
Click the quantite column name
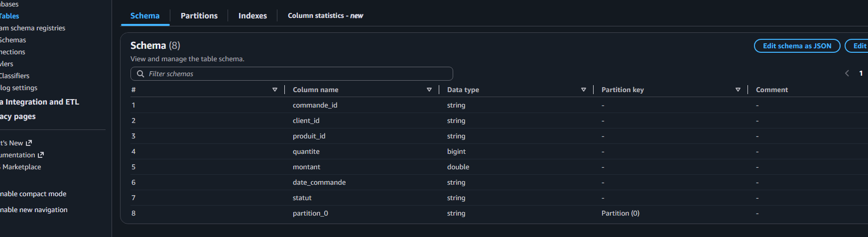pyautogui.click(x=306, y=151)
